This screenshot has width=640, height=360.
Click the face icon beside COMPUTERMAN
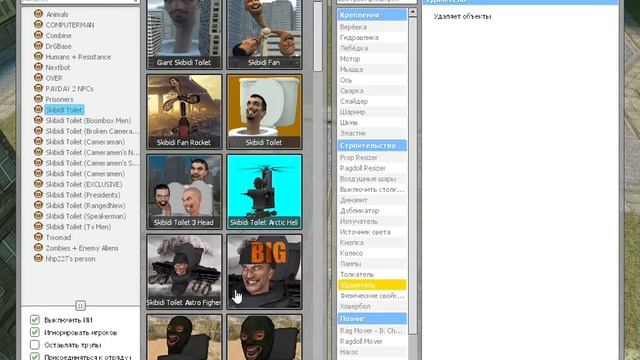[38, 24]
